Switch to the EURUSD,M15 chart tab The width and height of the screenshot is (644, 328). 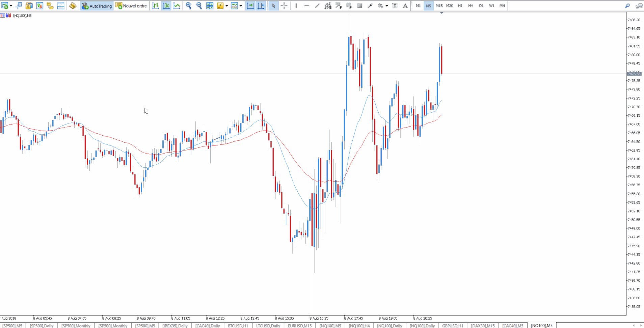[x=299, y=326]
